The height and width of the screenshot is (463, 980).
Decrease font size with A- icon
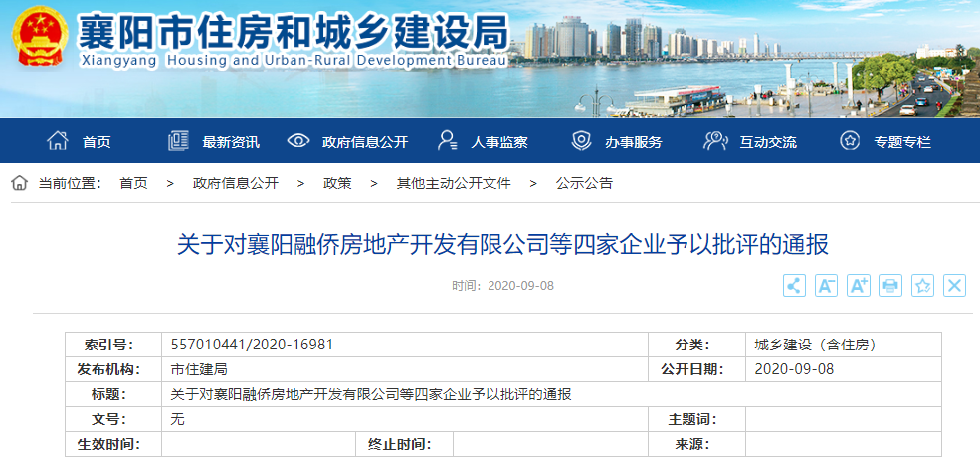point(826,286)
